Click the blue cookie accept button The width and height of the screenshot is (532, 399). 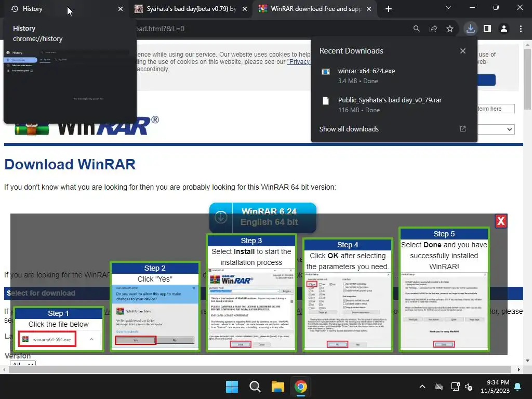[486, 80]
